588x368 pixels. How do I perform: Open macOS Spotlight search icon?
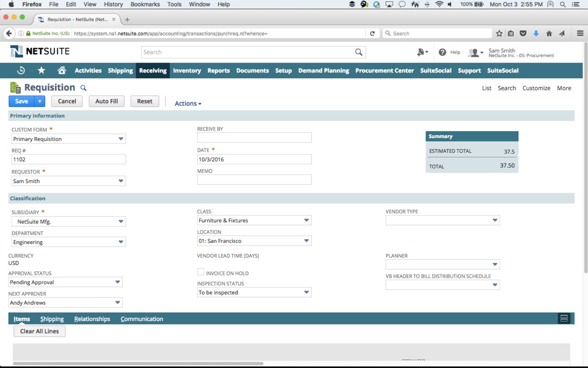pyautogui.click(x=563, y=4)
